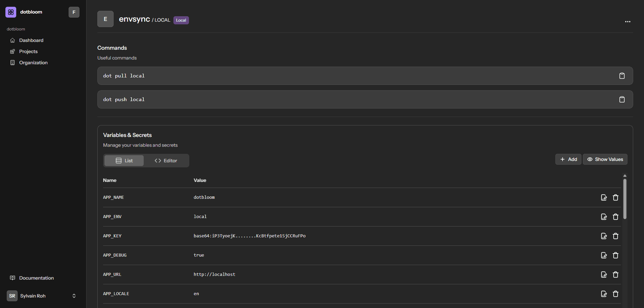
Task: Click the true value cell
Action: [199, 255]
